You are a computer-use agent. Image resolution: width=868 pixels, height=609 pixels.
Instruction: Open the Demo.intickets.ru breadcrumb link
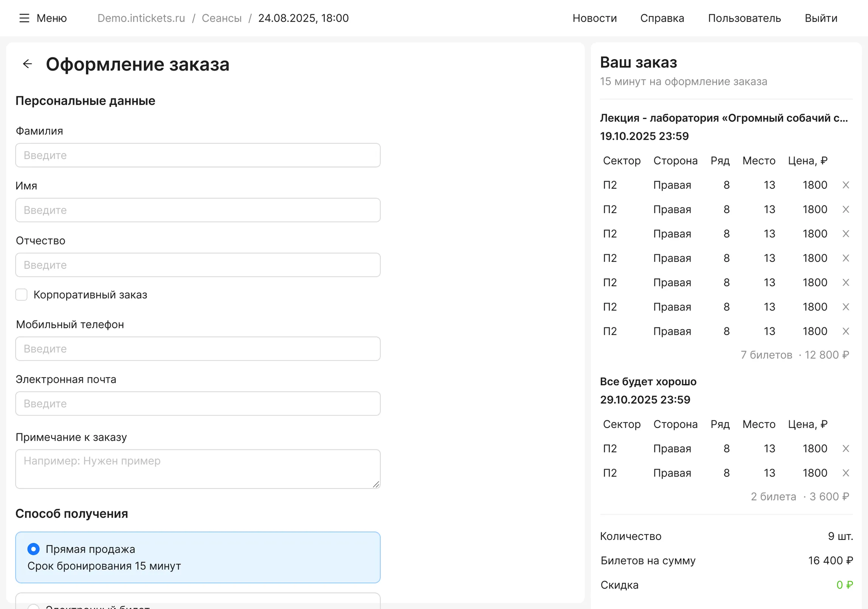point(141,18)
